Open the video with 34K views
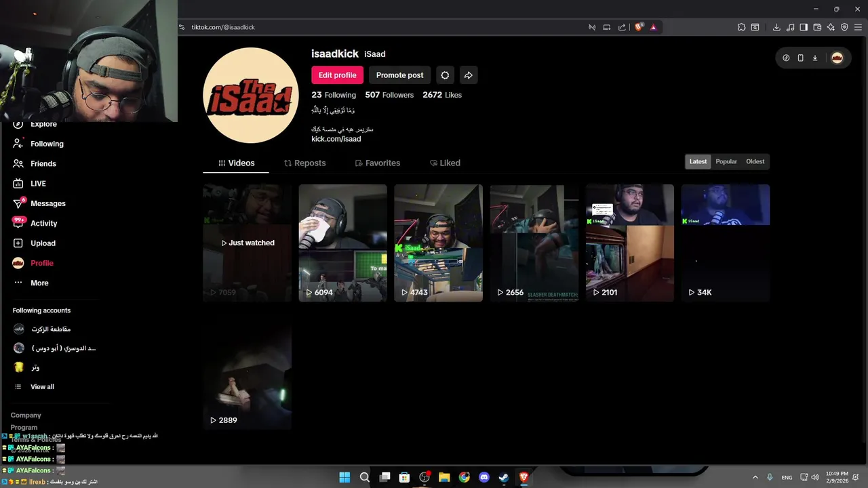 pyautogui.click(x=726, y=243)
